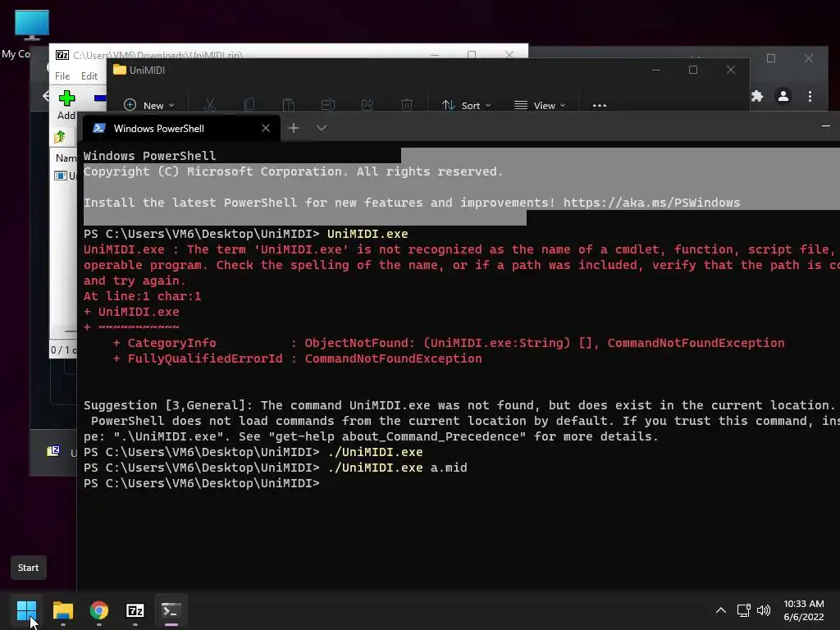The width and height of the screenshot is (840, 630).
Task: Open File Explorer from the taskbar
Action: tap(62, 610)
